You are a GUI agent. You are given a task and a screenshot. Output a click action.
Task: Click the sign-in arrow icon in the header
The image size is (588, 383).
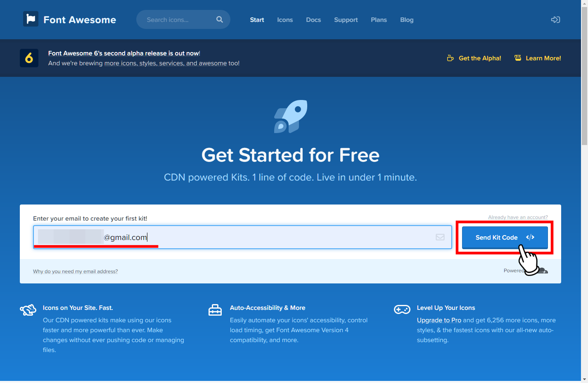555,19
